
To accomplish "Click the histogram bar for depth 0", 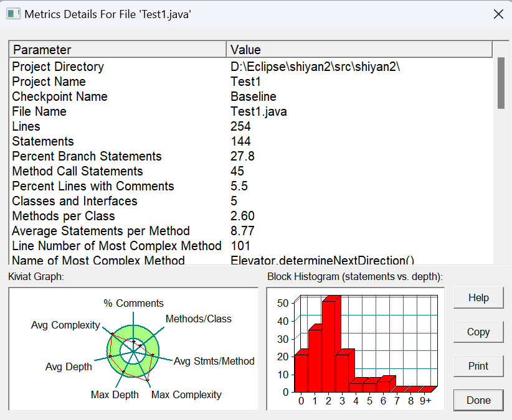I will point(301,373).
